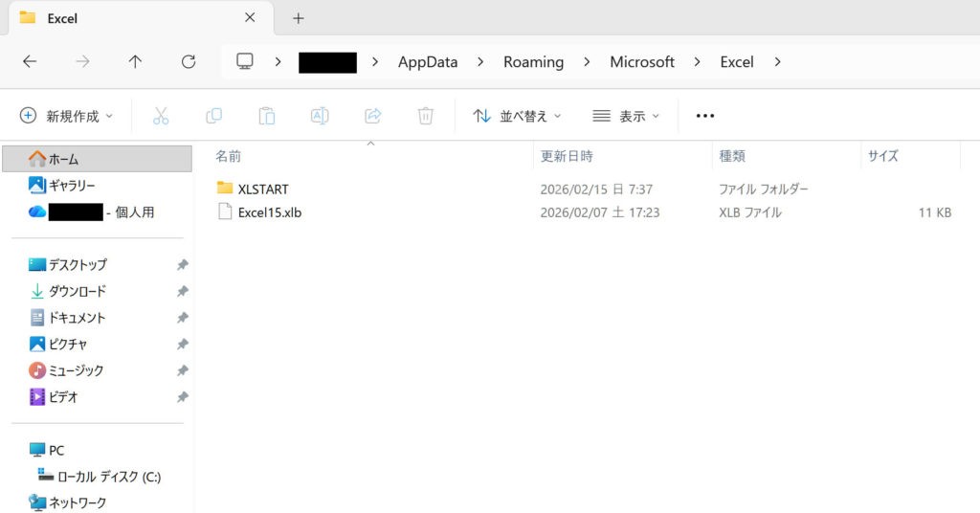Select AppData in the address breadcrumb
980x513 pixels.
(428, 61)
